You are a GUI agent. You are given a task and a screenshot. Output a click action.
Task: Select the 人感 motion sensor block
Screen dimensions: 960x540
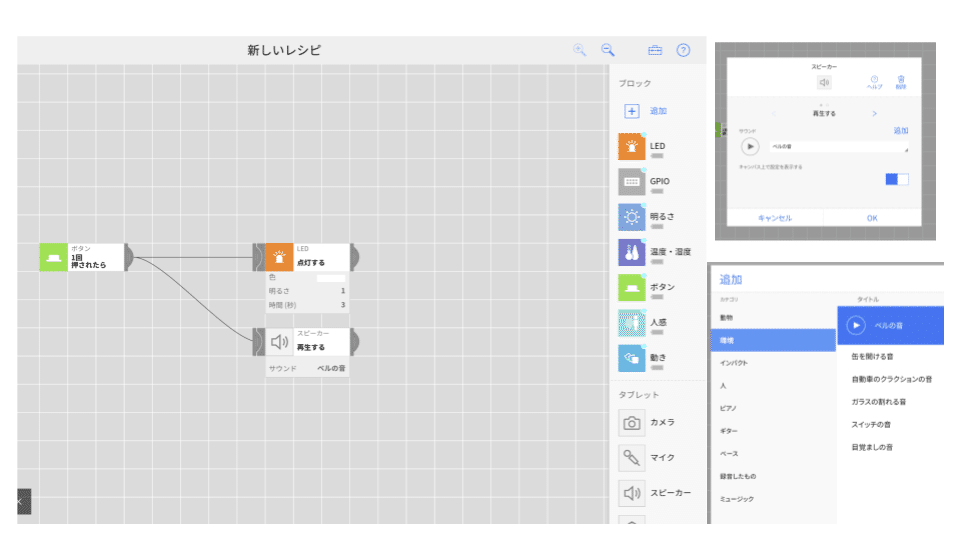point(632,323)
